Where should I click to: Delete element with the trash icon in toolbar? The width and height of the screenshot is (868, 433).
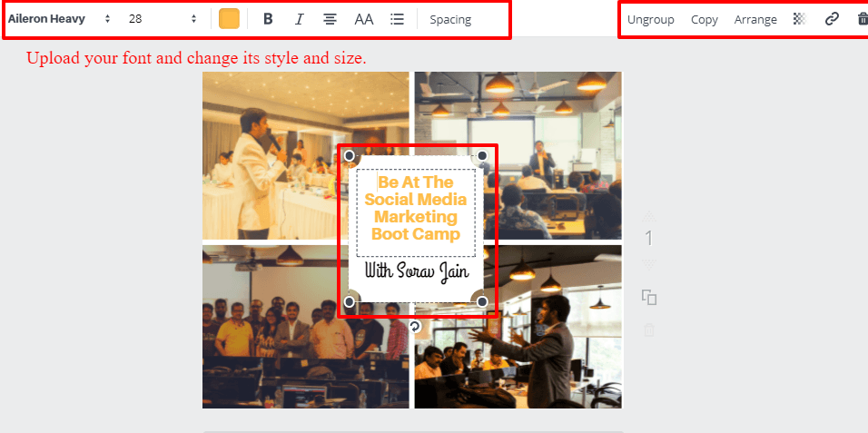pos(862,19)
